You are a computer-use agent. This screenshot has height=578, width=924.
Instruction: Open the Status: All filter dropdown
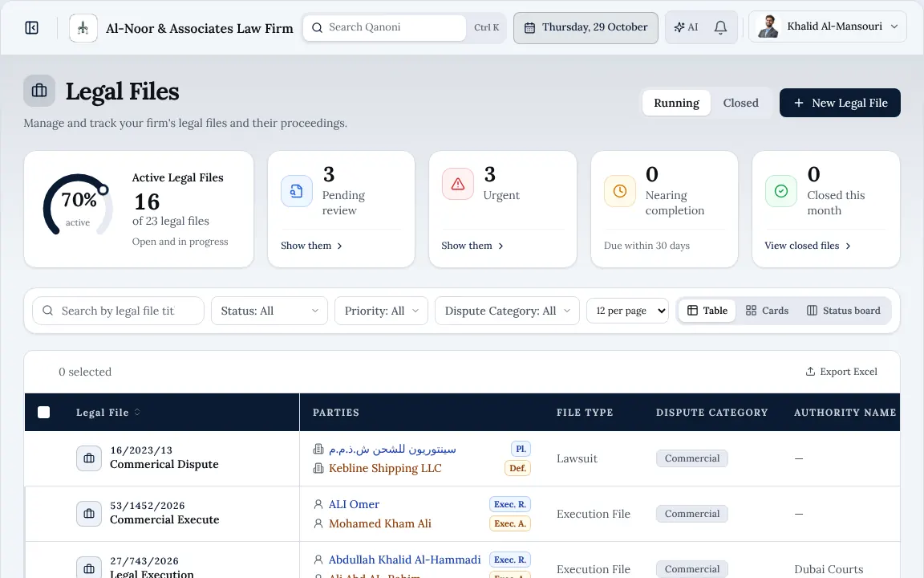coord(269,311)
